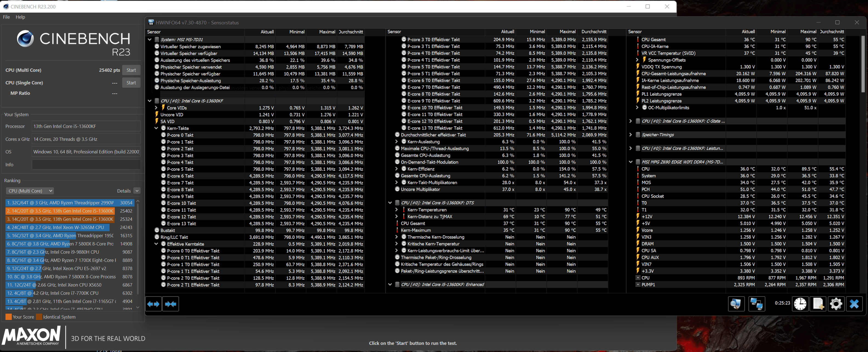Expand Kern-Temperaturen row

point(397,210)
